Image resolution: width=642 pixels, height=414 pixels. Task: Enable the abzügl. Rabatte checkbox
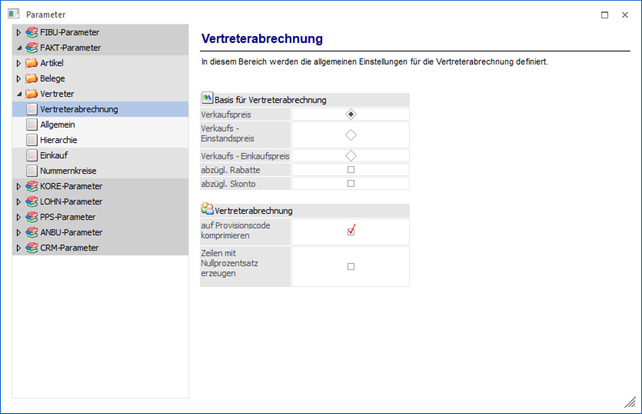pos(350,170)
